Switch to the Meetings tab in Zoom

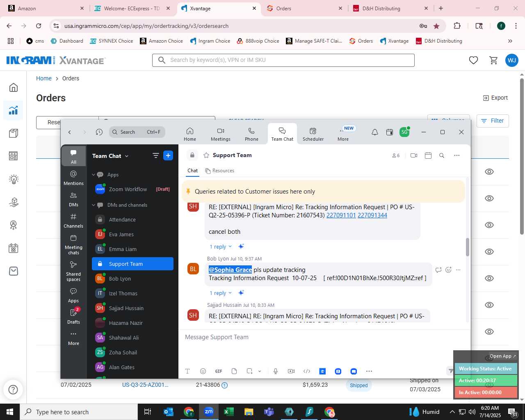(x=221, y=134)
